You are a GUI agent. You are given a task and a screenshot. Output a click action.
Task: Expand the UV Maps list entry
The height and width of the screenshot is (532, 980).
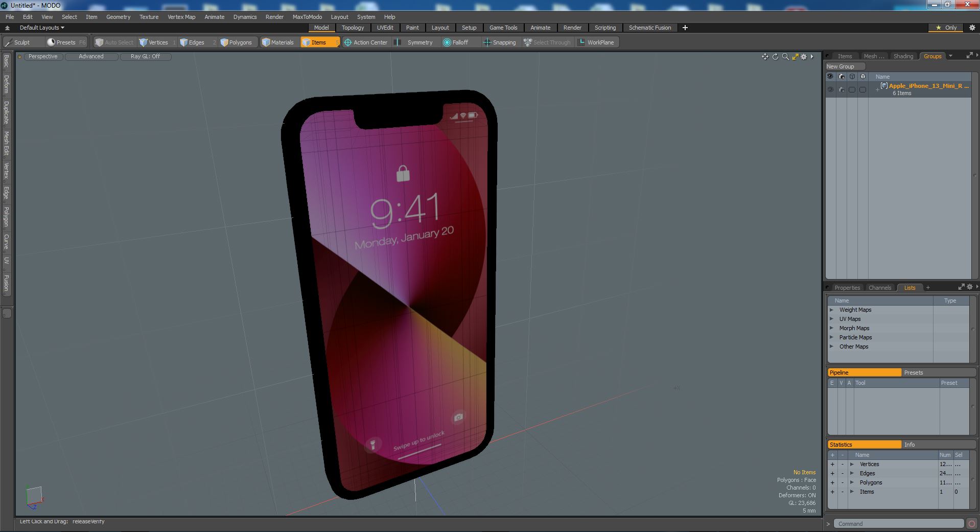point(831,319)
